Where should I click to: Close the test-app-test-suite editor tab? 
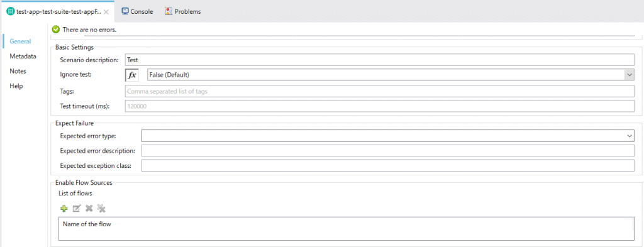tap(106, 12)
